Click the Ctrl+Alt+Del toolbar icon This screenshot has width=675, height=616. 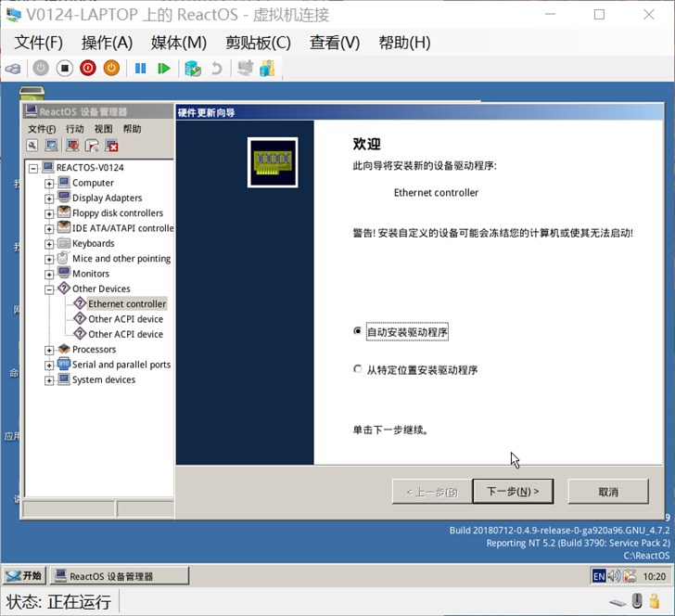[x=13, y=69]
